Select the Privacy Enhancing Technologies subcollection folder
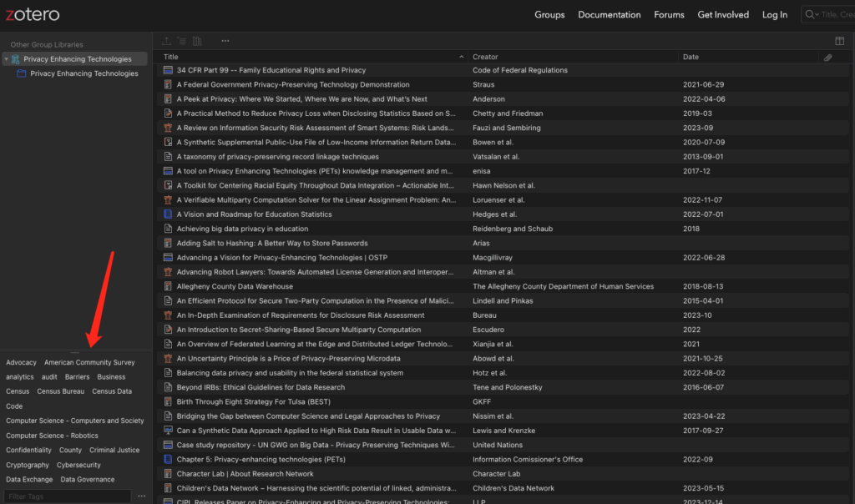 pyautogui.click(x=83, y=73)
